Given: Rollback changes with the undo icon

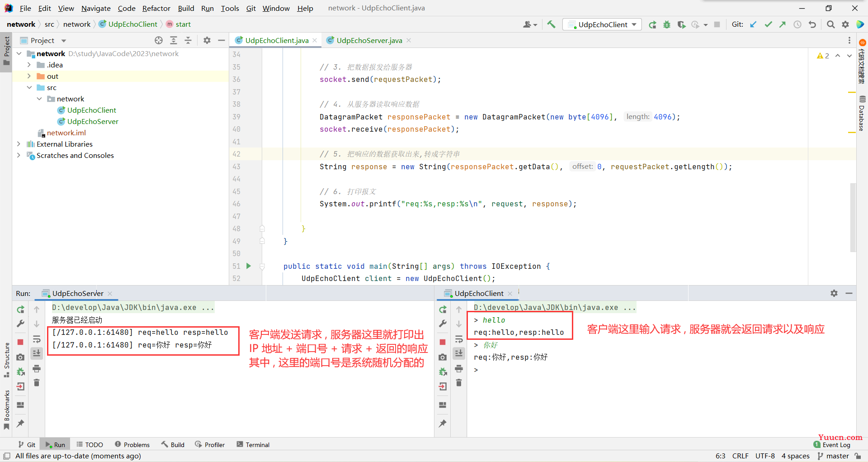Looking at the screenshot, I should [x=812, y=24].
